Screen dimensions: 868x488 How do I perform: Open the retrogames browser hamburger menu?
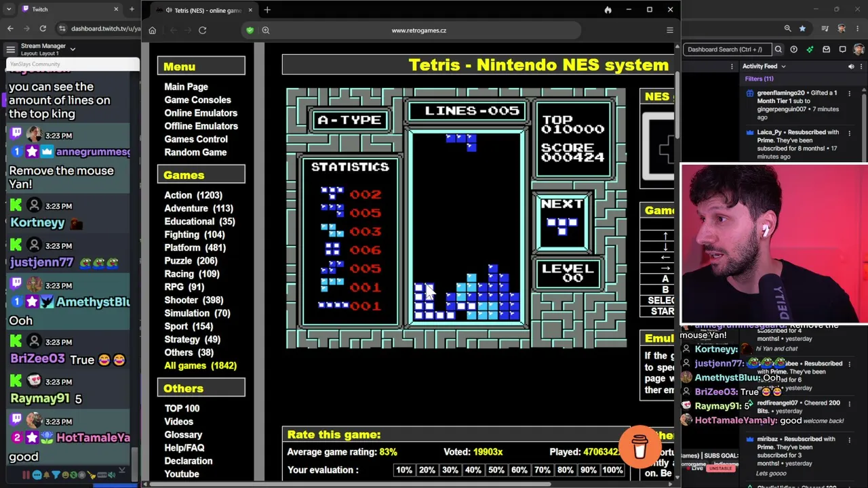(x=670, y=30)
